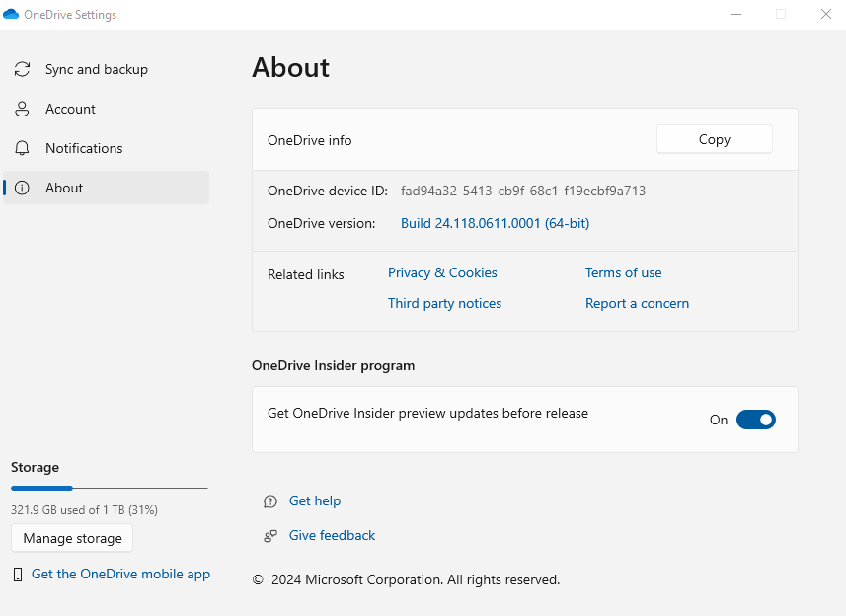Click the mobile phone icon
The width and height of the screenshot is (846, 616).
pos(18,575)
